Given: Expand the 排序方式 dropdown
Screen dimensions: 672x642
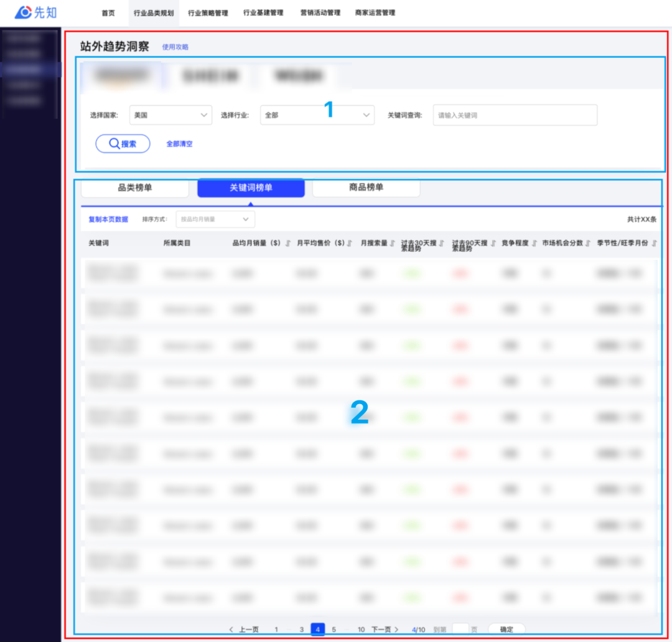Looking at the screenshot, I should pyautogui.click(x=215, y=219).
